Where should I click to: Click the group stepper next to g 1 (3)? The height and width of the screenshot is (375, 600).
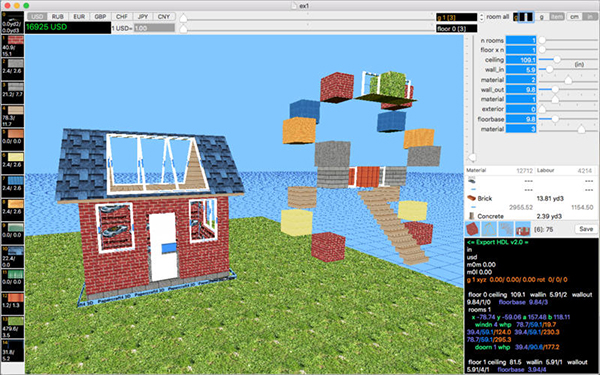tap(481, 17)
